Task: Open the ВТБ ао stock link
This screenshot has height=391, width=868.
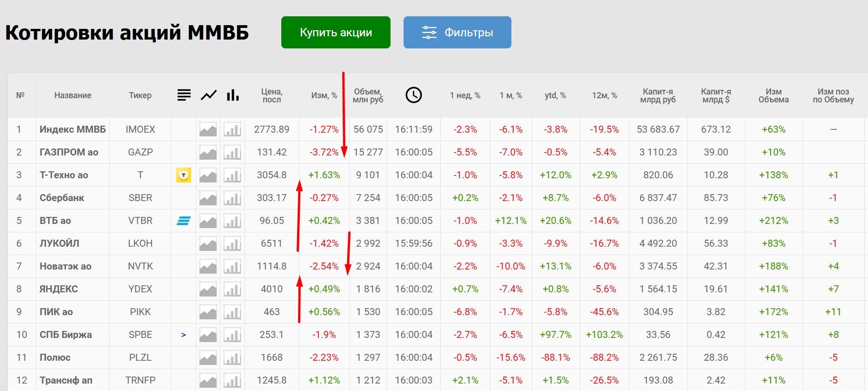Action: (55, 221)
